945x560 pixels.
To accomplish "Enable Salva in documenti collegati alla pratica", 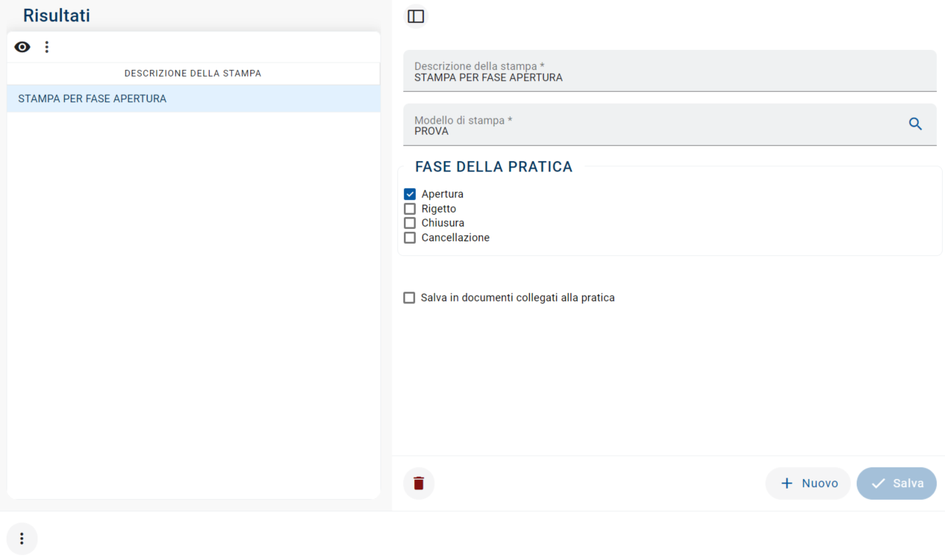I will 409,298.
